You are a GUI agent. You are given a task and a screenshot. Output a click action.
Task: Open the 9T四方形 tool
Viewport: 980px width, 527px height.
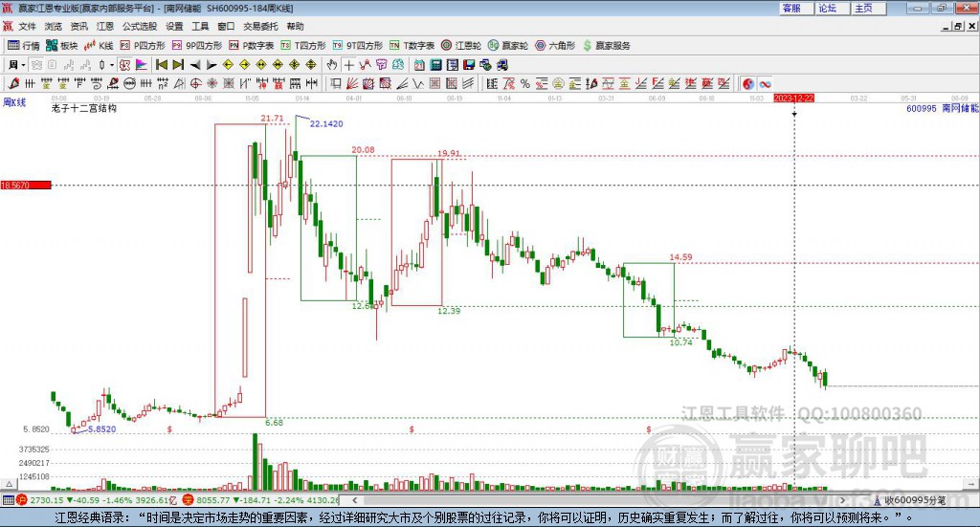(x=358, y=46)
